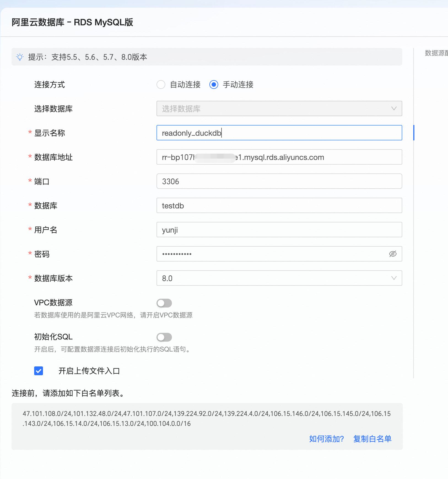
Task: Enable the VPC数据源 toggle switch
Action: (x=164, y=303)
